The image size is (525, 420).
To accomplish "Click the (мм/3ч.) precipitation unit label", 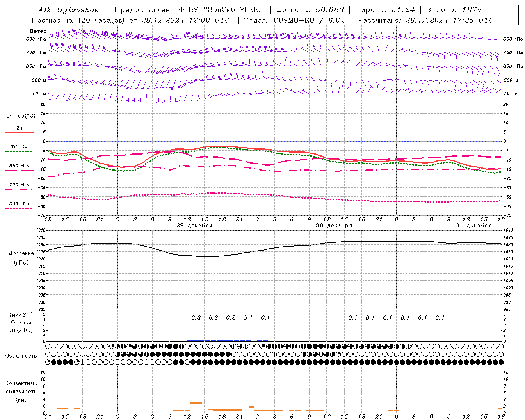I will click(x=21, y=315).
